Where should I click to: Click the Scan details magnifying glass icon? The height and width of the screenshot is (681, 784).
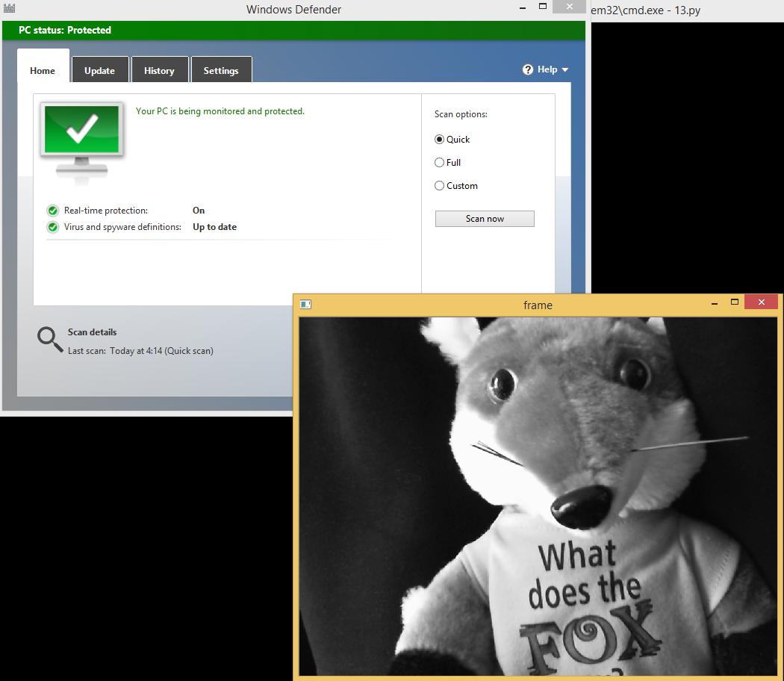[48, 340]
